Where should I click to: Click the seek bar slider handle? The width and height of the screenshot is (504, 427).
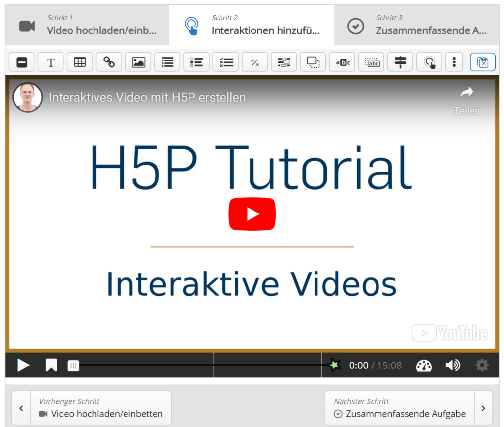coord(73,366)
